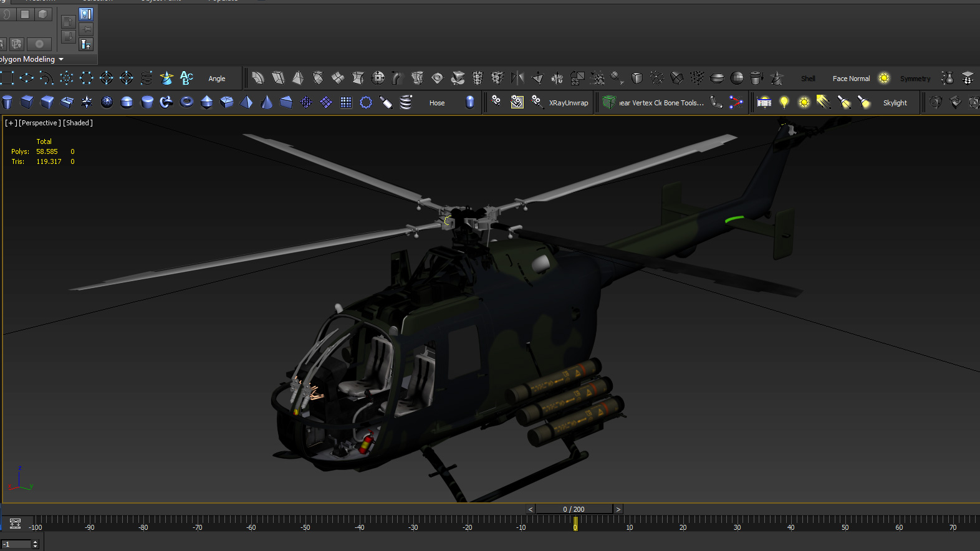This screenshot has width=980, height=551.
Task: Click the XRayUnwrap button
Action: coord(569,103)
